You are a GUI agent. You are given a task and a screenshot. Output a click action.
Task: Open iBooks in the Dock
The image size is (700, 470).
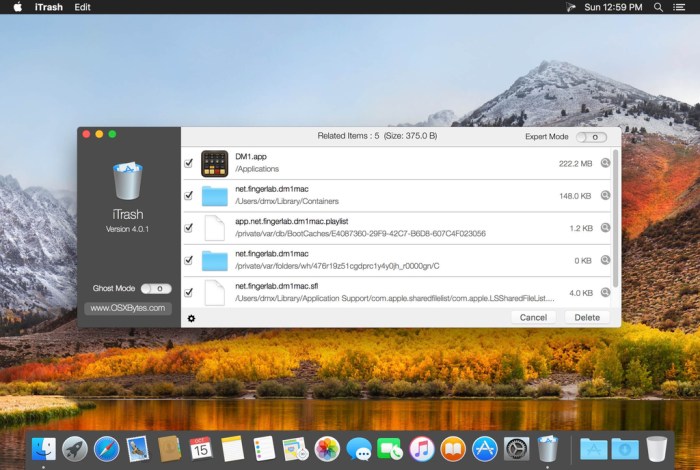pos(453,449)
